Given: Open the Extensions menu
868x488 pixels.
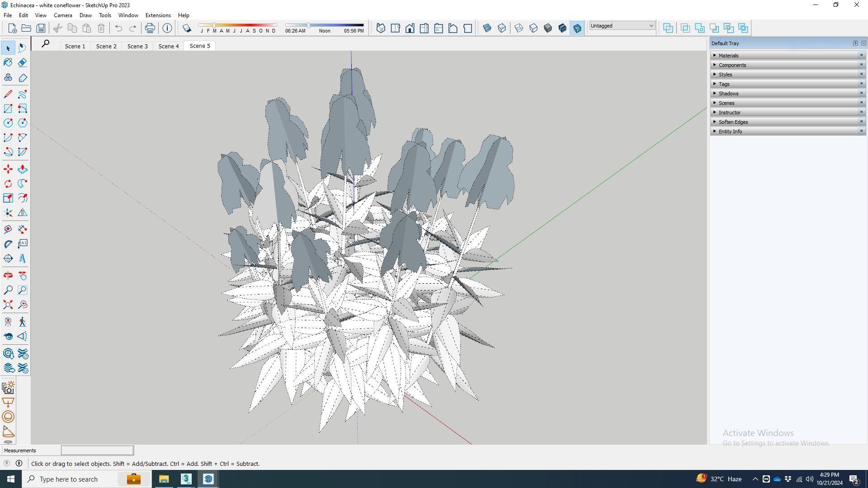Looking at the screenshot, I should (x=158, y=15).
